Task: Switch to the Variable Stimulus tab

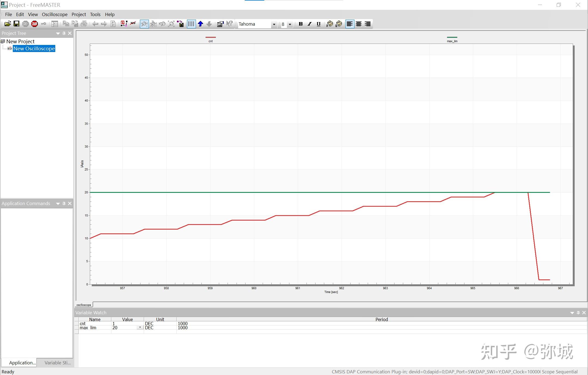Action: click(x=57, y=362)
